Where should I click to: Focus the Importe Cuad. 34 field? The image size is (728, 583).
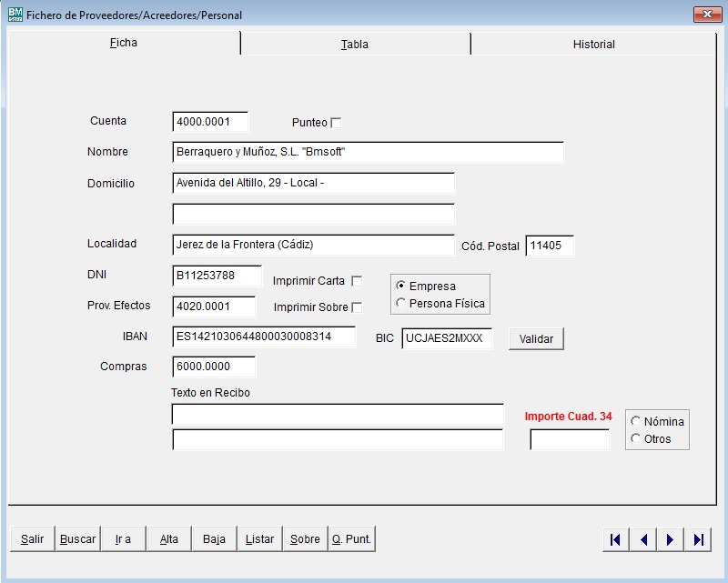click(570, 439)
